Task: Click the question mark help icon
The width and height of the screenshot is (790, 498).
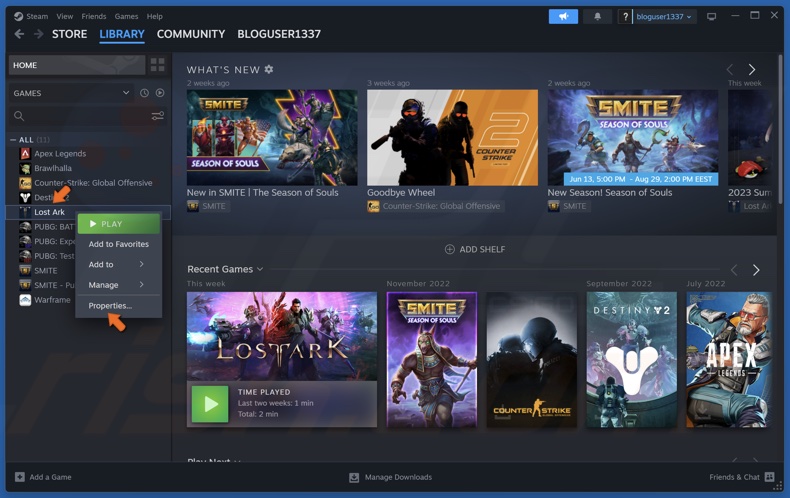Action: (x=625, y=17)
